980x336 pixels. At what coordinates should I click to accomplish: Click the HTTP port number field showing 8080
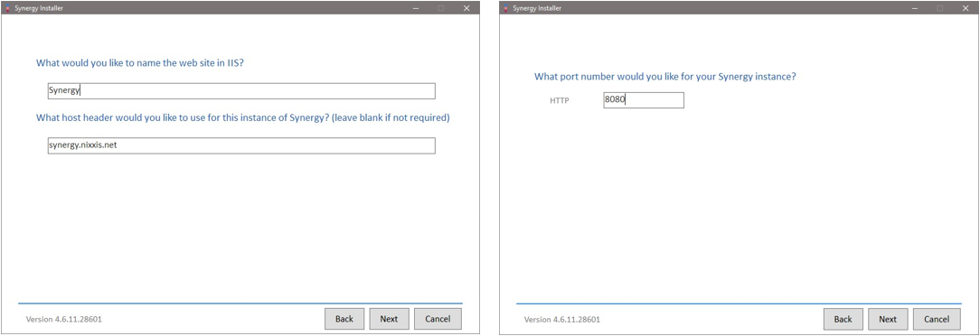pos(644,100)
